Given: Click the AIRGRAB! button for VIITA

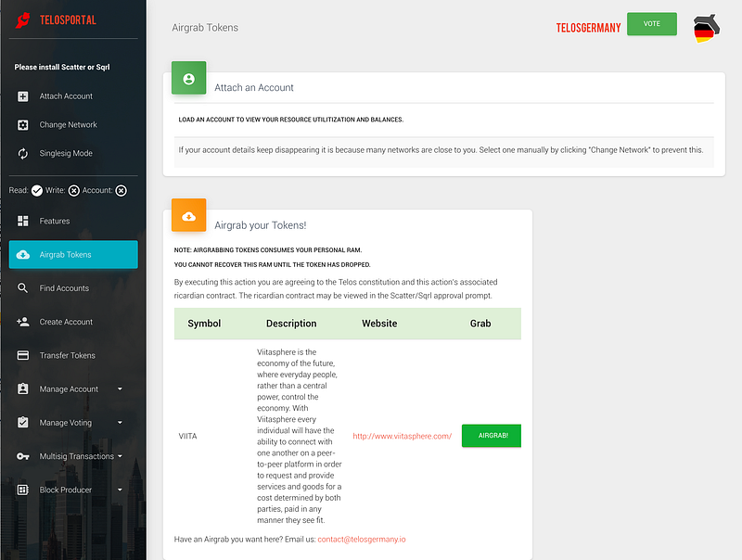Looking at the screenshot, I should point(492,436).
